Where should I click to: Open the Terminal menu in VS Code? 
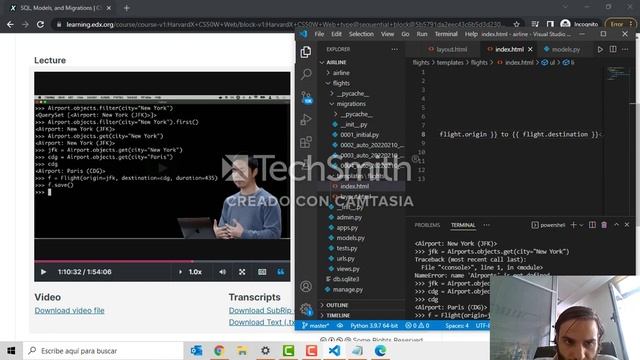pos(446,34)
